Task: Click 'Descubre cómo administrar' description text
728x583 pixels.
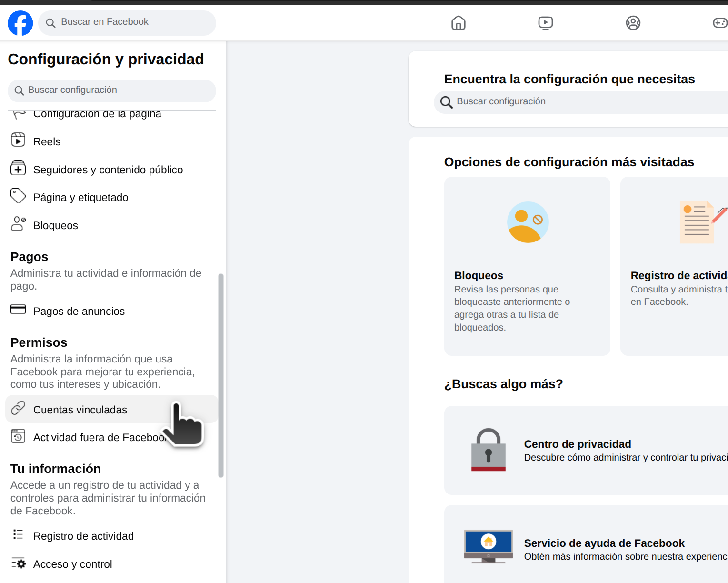Action: click(x=626, y=457)
